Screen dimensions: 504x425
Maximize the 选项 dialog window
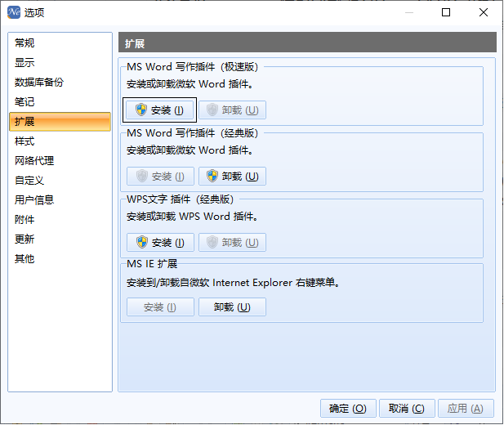pos(446,12)
